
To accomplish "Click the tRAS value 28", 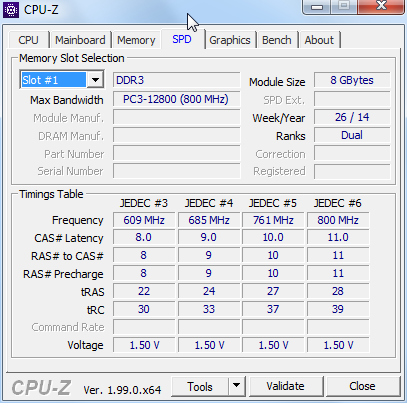I will [x=338, y=291].
